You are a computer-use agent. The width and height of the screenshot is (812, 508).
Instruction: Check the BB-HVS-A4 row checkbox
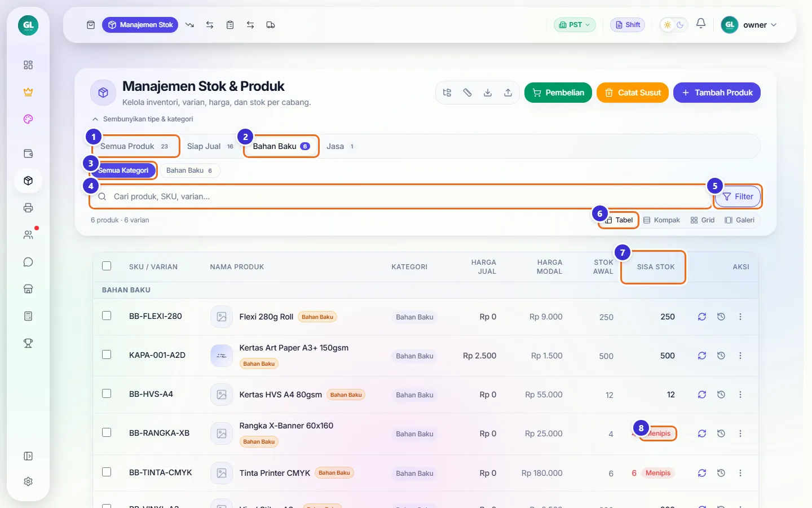point(107,393)
